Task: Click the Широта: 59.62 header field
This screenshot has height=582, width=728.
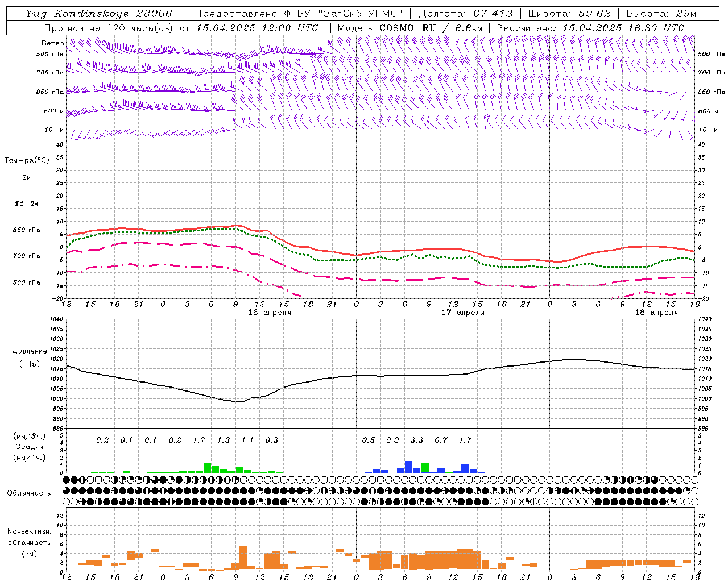Action: point(569,14)
